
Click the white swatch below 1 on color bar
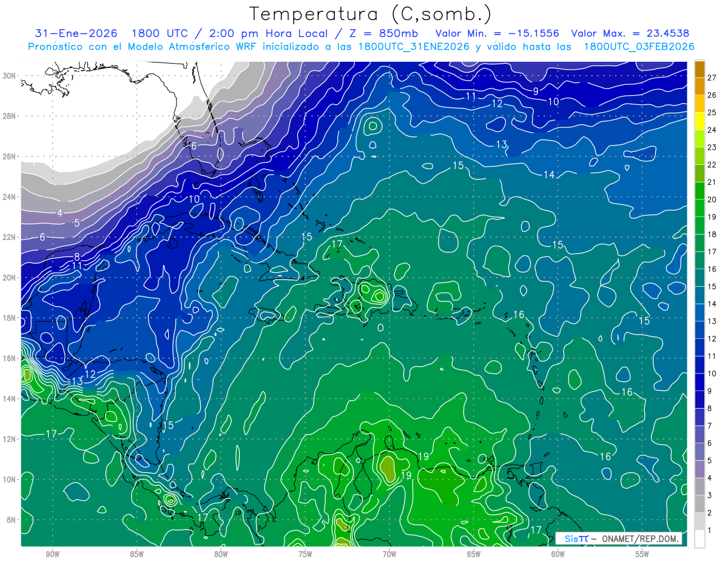click(699, 539)
